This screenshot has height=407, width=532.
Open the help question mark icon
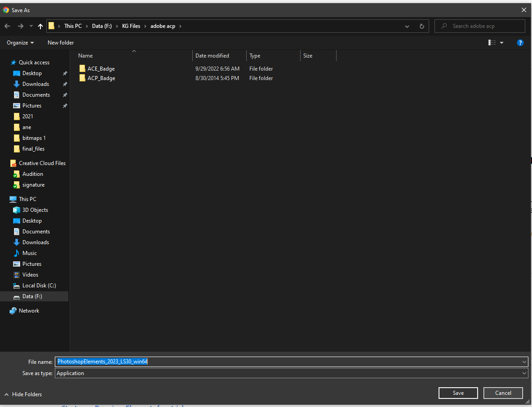[x=520, y=42]
